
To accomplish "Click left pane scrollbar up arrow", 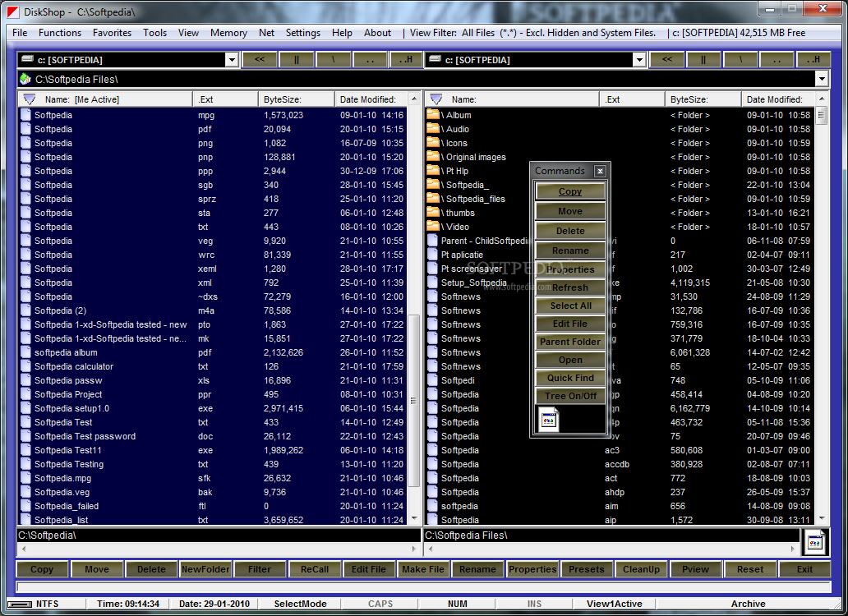I will point(414,99).
